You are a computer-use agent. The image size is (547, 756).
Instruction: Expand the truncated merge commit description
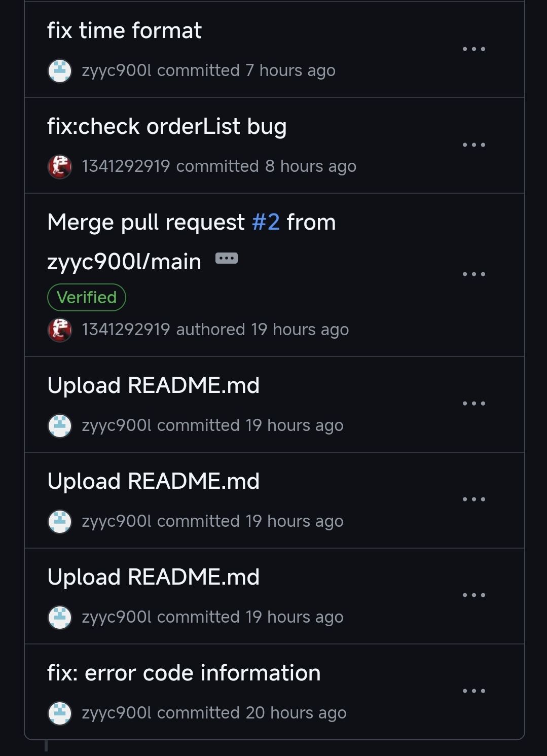(x=227, y=258)
